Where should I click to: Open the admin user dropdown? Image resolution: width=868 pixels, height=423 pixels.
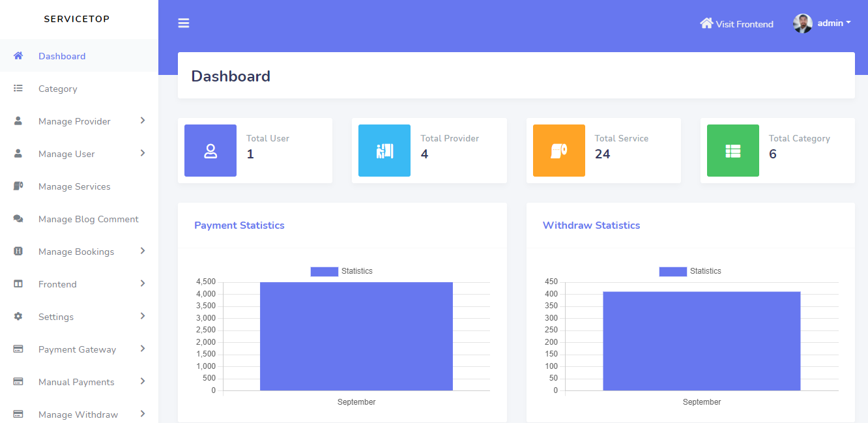tap(823, 23)
